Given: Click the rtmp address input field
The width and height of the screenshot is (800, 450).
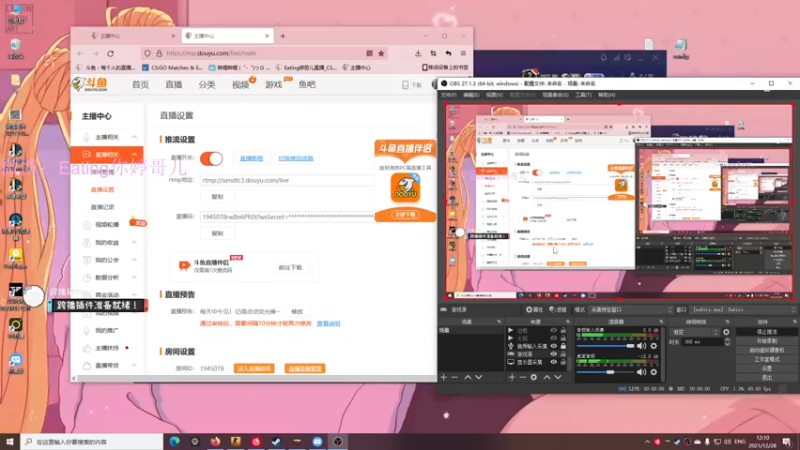Looking at the screenshot, I should [287, 180].
